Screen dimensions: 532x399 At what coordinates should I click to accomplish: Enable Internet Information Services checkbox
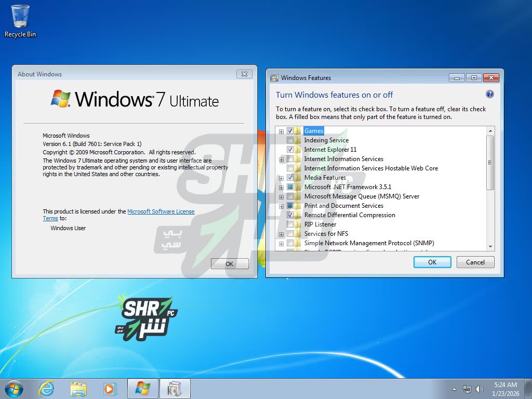coord(290,159)
